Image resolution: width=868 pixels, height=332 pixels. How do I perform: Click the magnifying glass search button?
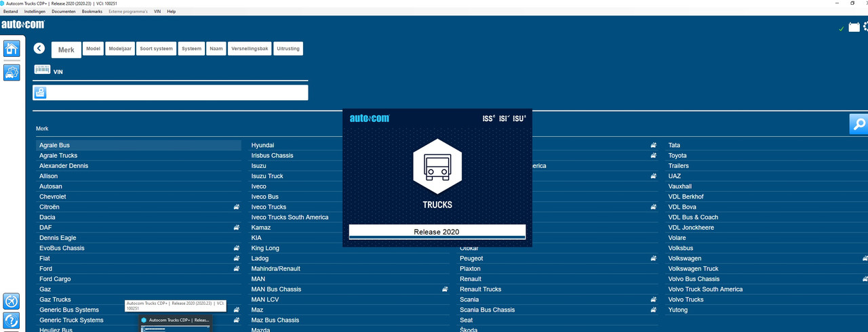pos(859,124)
